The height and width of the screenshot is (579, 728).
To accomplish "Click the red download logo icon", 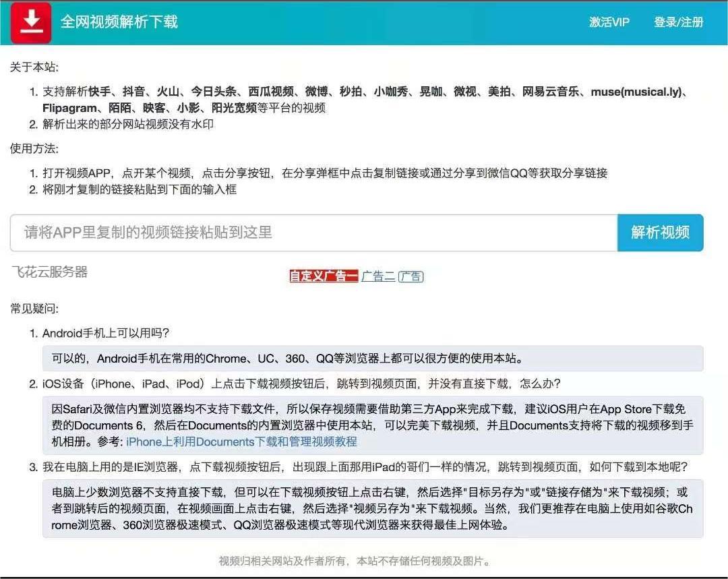I will coord(30,22).
